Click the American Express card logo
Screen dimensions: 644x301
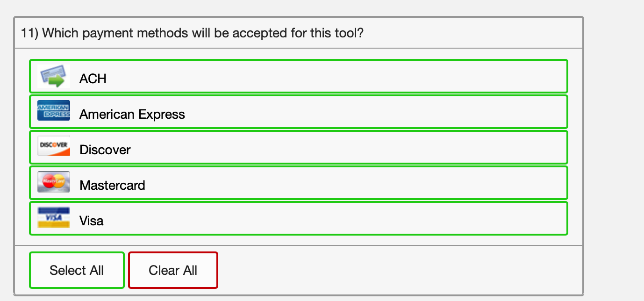pos(54,111)
